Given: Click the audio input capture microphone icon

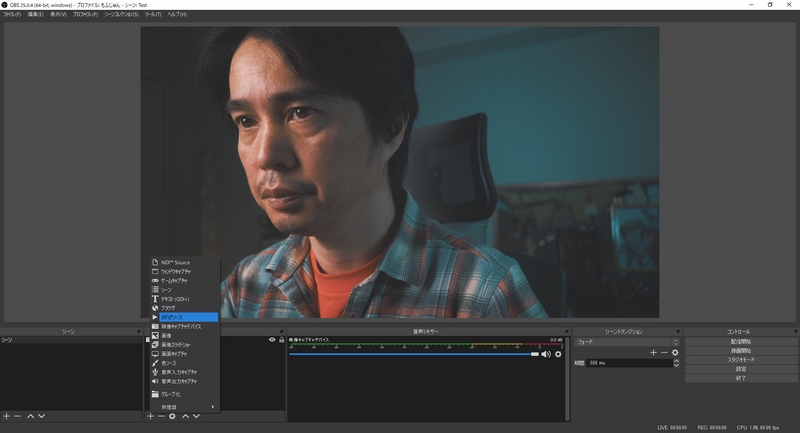Looking at the screenshot, I should click(x=155, y=372).
